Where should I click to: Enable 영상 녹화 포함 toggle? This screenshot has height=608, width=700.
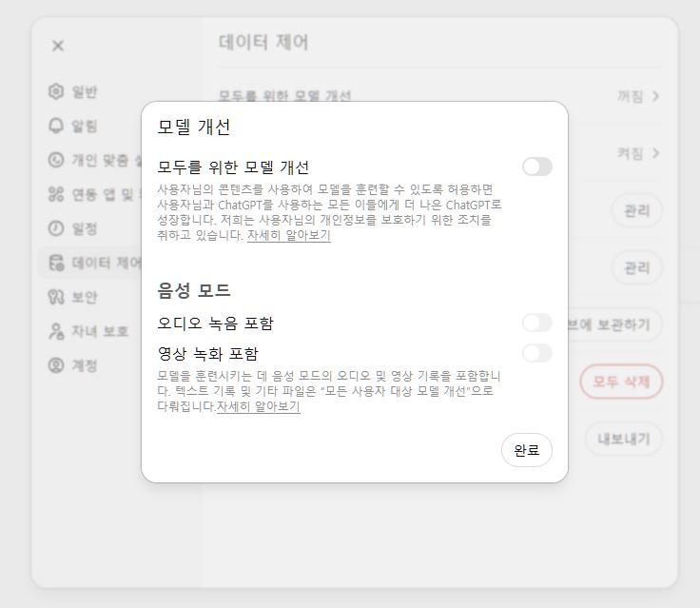pyautogui.click(x=536, y=354)
